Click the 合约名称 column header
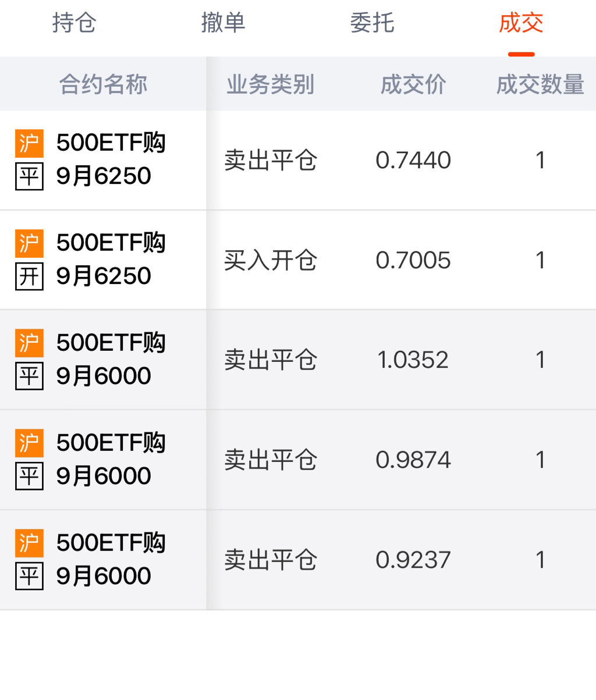The width and height of the screenshot is (596, 700). pyautogui.click(x=103, y=85)
